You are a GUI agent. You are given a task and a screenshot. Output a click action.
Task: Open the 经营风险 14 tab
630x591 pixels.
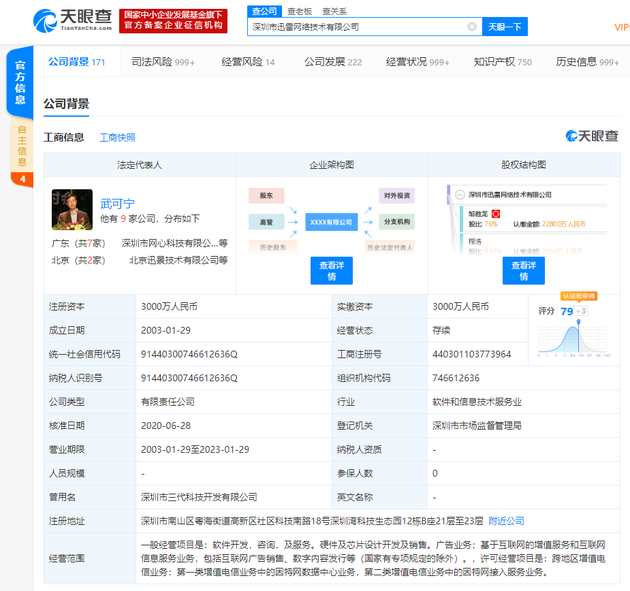click(248, 62)
